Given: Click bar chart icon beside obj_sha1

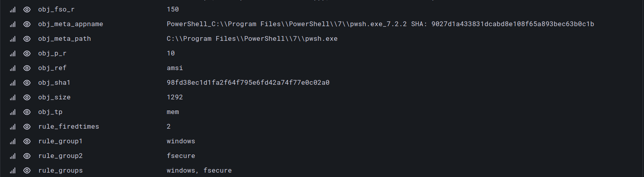Looking at the screenshot, I should (13, 83).
